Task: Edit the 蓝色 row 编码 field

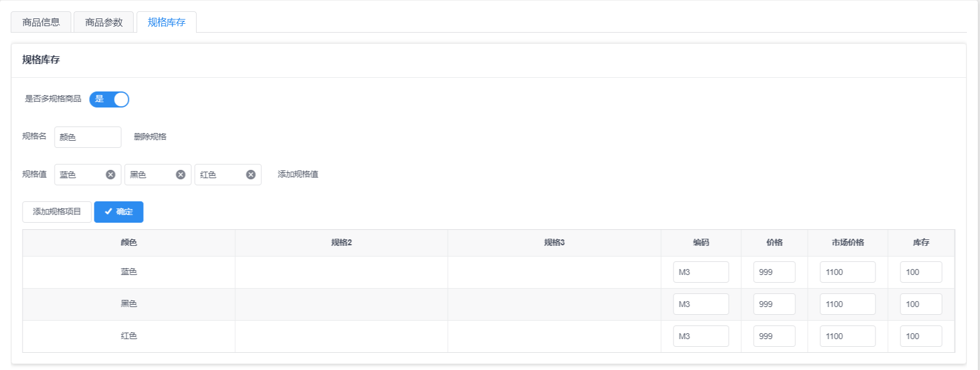Action: coord(701,272)
